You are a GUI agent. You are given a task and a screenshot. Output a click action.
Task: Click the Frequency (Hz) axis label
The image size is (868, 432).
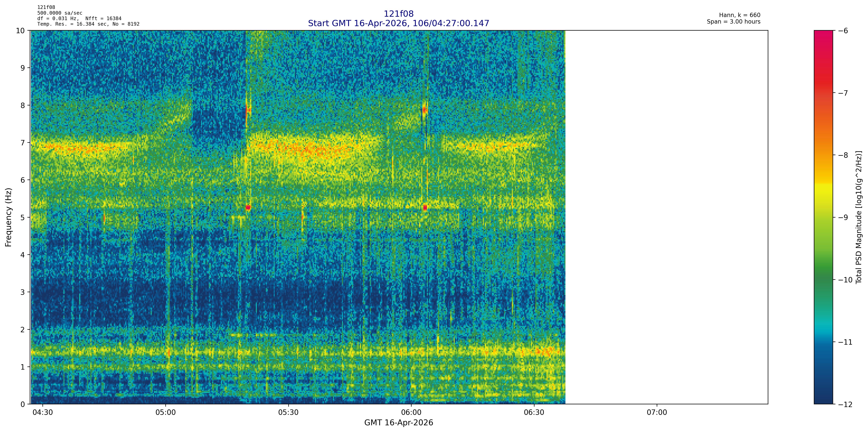pyautogui.click(x=8, y=217)
